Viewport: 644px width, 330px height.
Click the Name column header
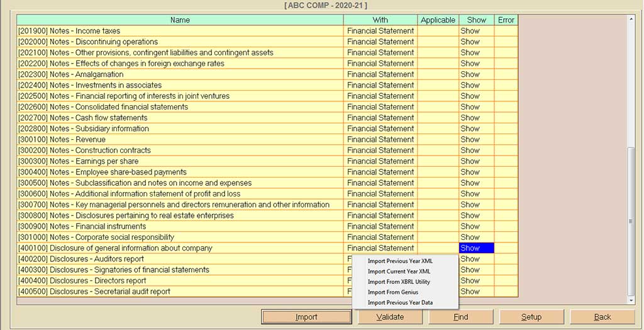[180, 20]
